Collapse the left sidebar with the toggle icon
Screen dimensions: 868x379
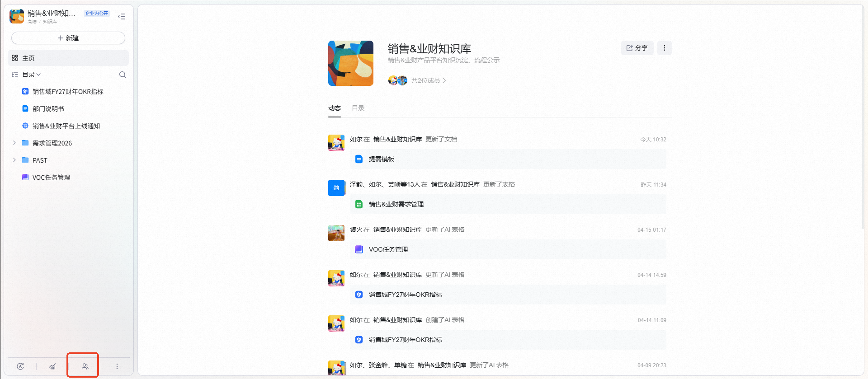[122, 16]
